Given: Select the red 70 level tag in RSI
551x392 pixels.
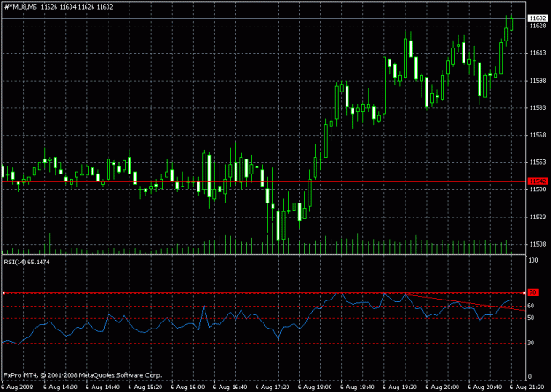Looking at the screenshot, I should tap(532, 292).
